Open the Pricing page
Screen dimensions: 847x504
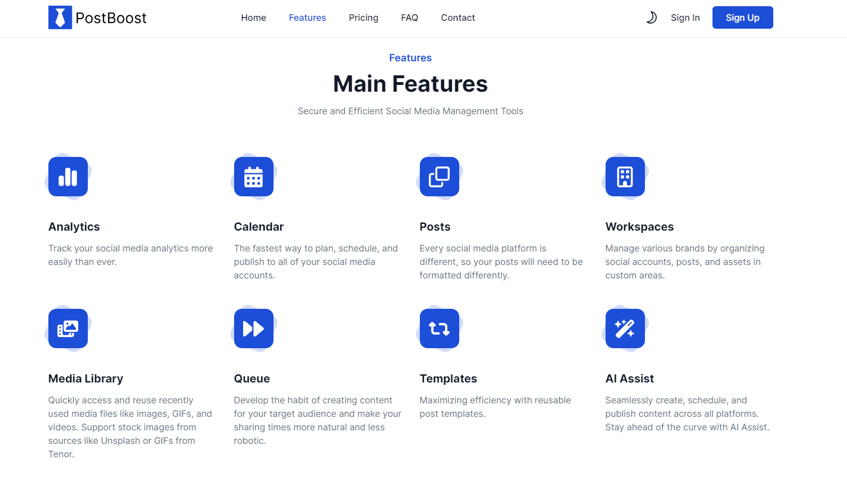click(364, 17)
